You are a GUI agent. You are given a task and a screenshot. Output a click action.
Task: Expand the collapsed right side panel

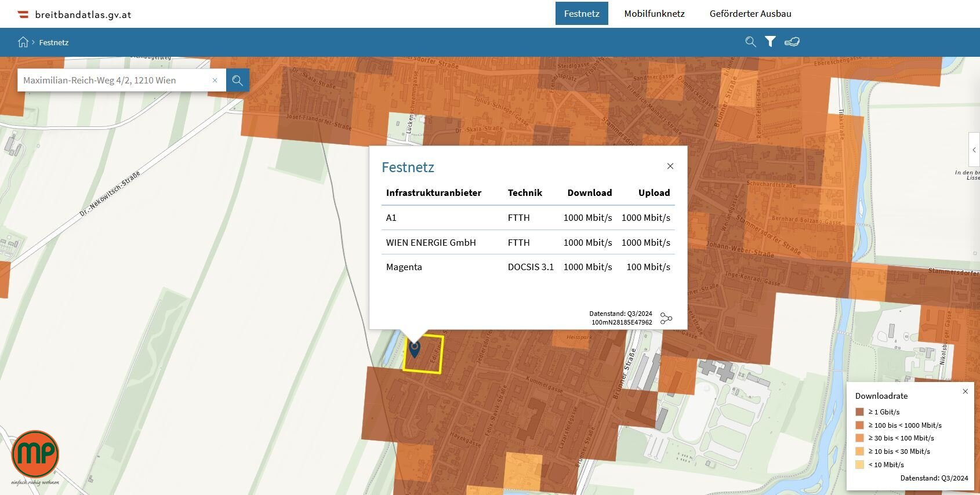tap(974, 150)
